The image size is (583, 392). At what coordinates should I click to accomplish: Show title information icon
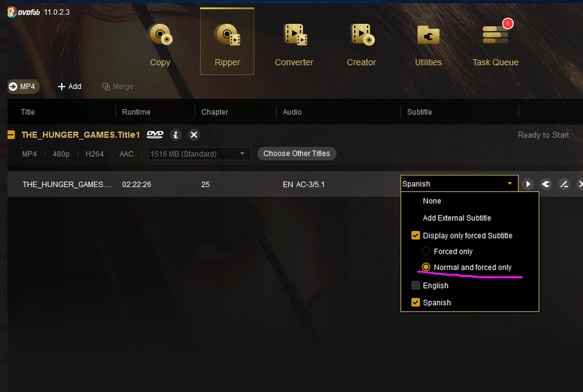pos(176,134)
